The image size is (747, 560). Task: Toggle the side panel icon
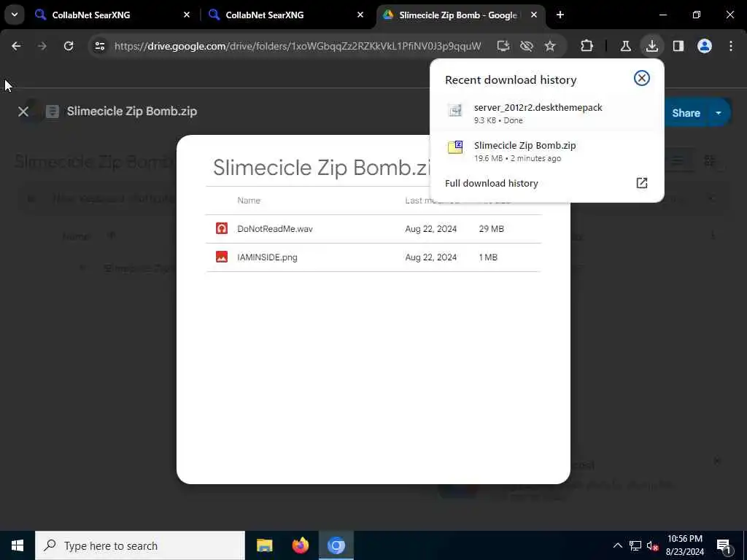pos(678,46)
